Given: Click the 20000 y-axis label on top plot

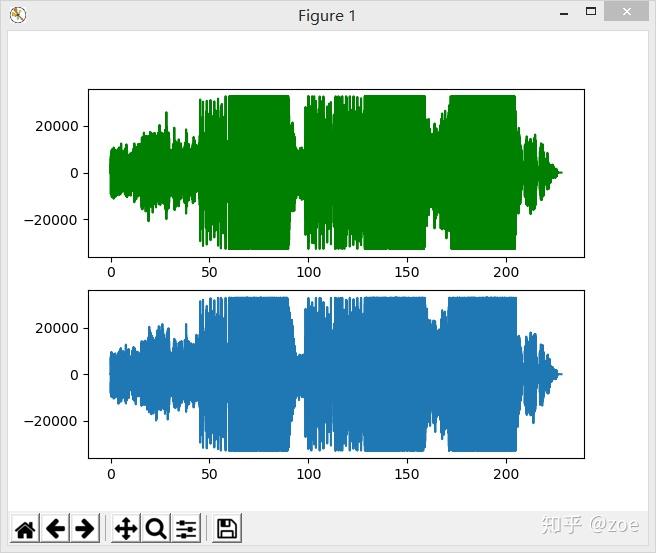Looking at the screenshot, I should click(57, 126).
